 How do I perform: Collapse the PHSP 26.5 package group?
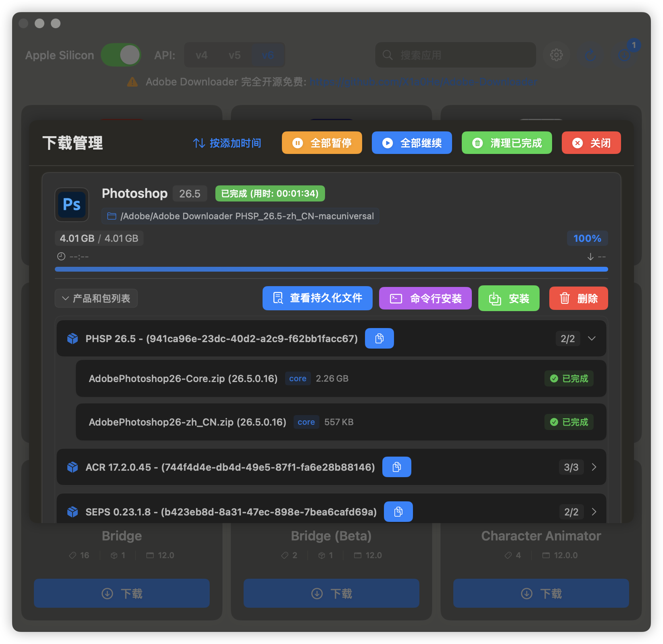click(592, 339)
